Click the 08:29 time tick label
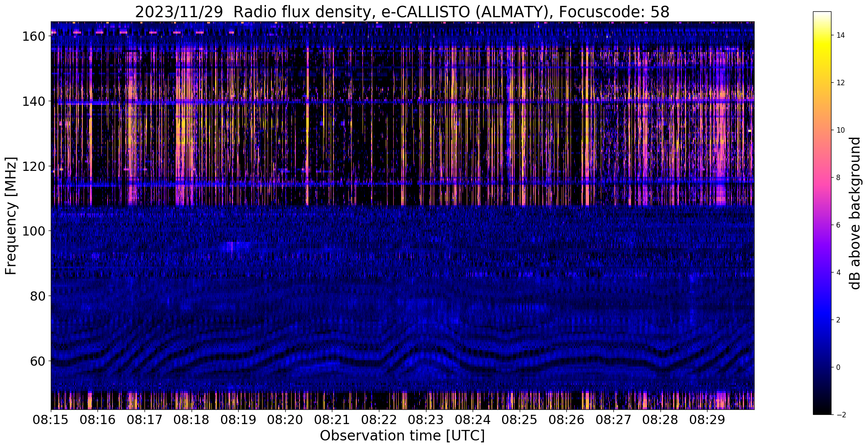 (x=707, y=420)
